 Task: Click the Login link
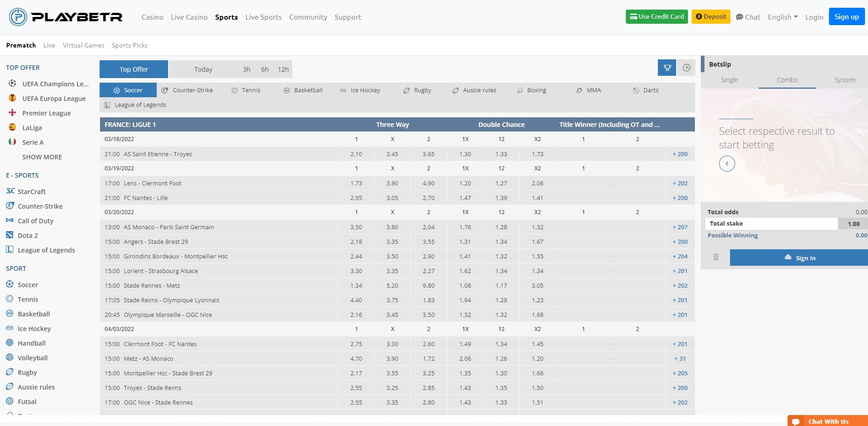tap(814, 17)
